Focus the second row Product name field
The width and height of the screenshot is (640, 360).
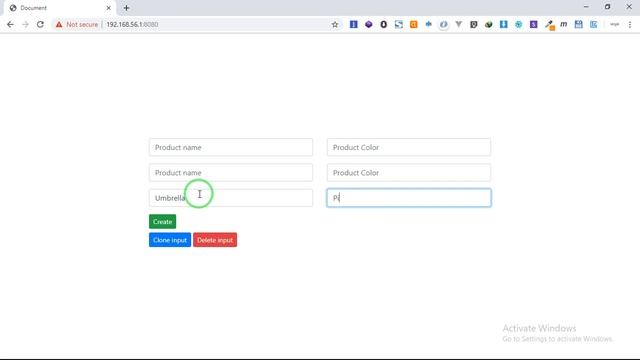click(x=231, y=173)
